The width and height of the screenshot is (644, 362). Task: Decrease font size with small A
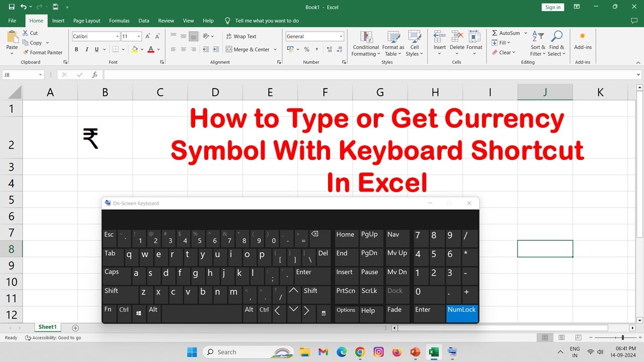pos(157,36)
